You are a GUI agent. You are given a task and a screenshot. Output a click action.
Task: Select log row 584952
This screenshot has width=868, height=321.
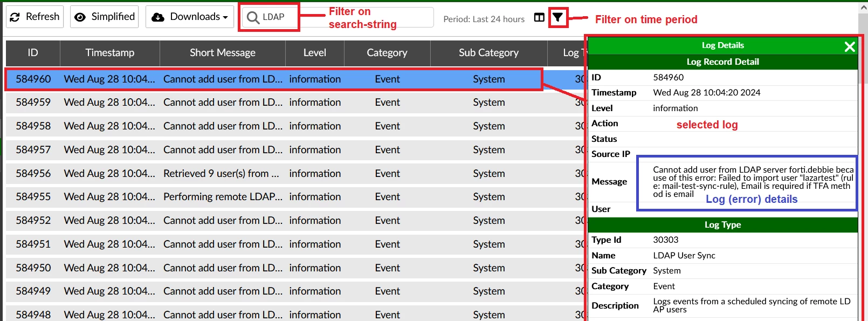[x=295, y=221]
